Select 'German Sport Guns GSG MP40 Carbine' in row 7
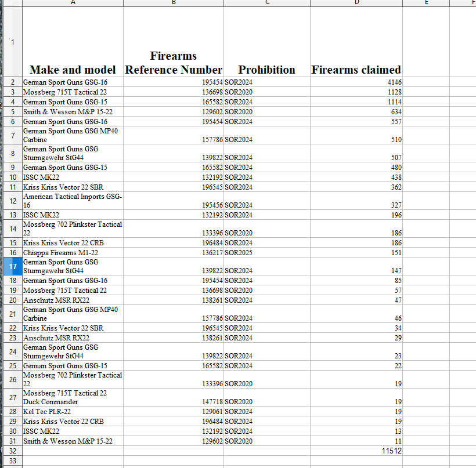 point(73,135)
